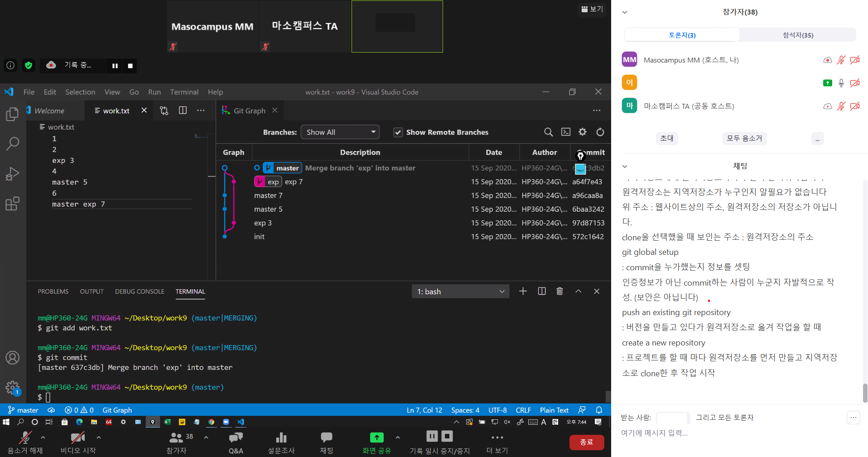
Task: Open Run and Debug view
Action: click(12, 174)
